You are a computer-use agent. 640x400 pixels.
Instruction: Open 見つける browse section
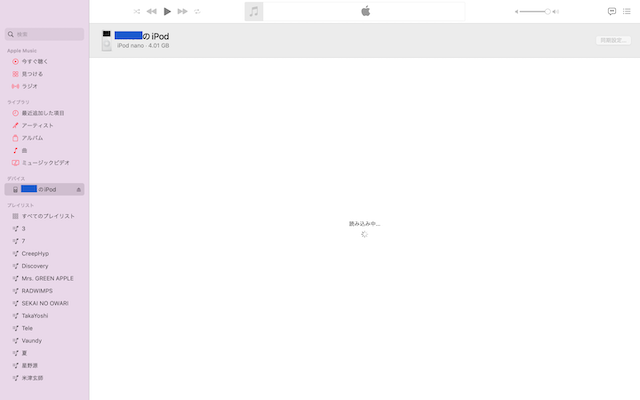(x=44, y=74)
